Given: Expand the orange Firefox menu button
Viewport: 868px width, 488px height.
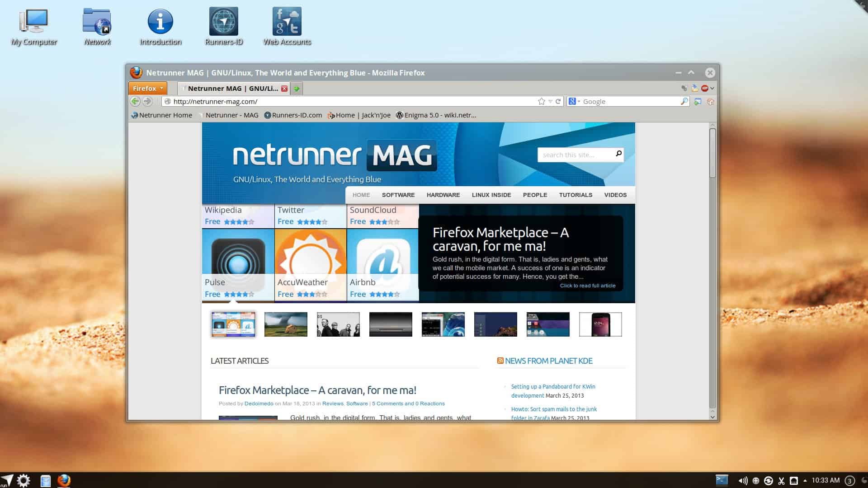Looking at the screenshot, I should pyautogui.click(x=148, y=89).
